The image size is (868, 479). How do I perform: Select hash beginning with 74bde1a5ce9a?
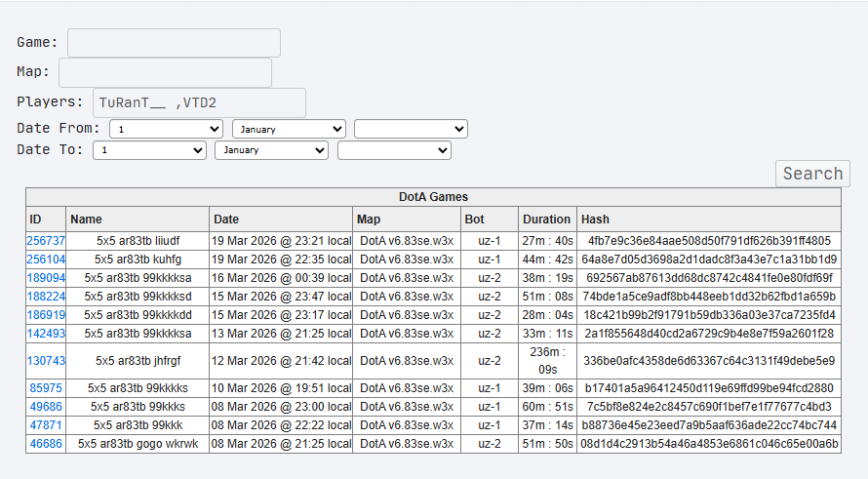[x=709, y=297]
